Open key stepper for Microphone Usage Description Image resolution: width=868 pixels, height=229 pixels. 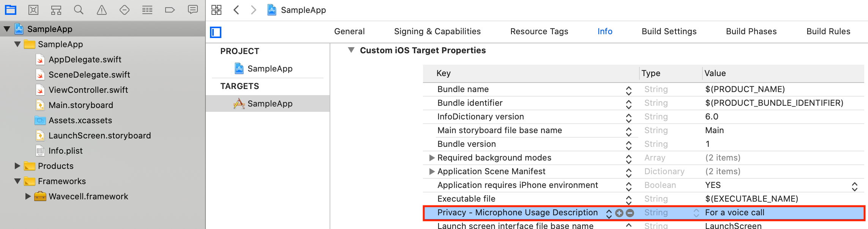(609, 213)
